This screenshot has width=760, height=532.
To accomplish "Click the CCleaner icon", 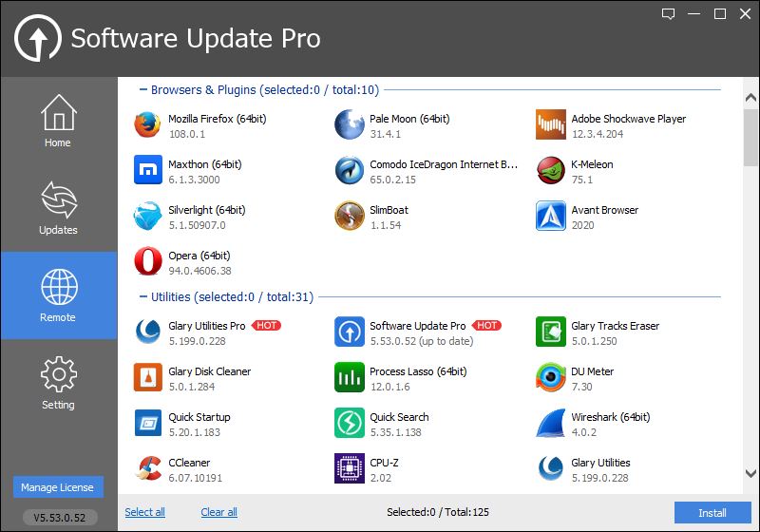I will (148, 468).
